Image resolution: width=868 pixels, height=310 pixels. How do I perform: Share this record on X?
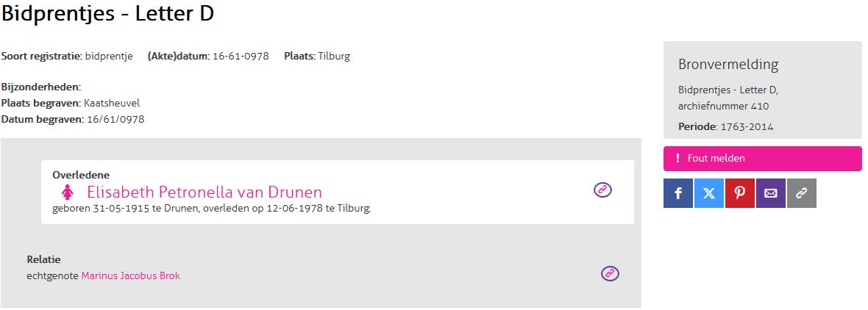tap(708, 193)
